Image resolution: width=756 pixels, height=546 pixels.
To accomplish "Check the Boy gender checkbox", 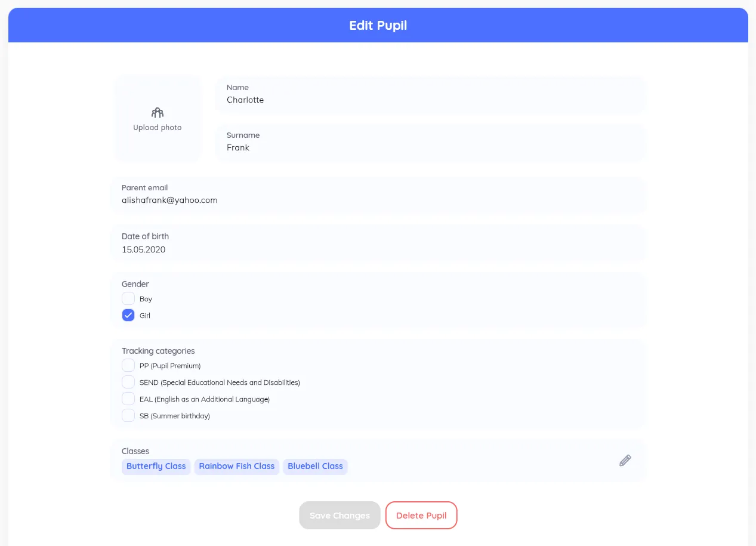I will [128, 298].
